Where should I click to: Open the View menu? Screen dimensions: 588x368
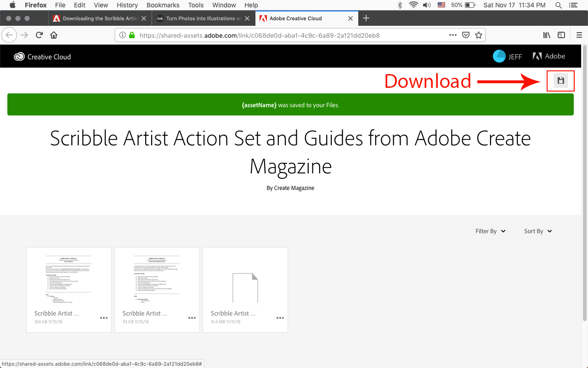[x=101, y=5]
